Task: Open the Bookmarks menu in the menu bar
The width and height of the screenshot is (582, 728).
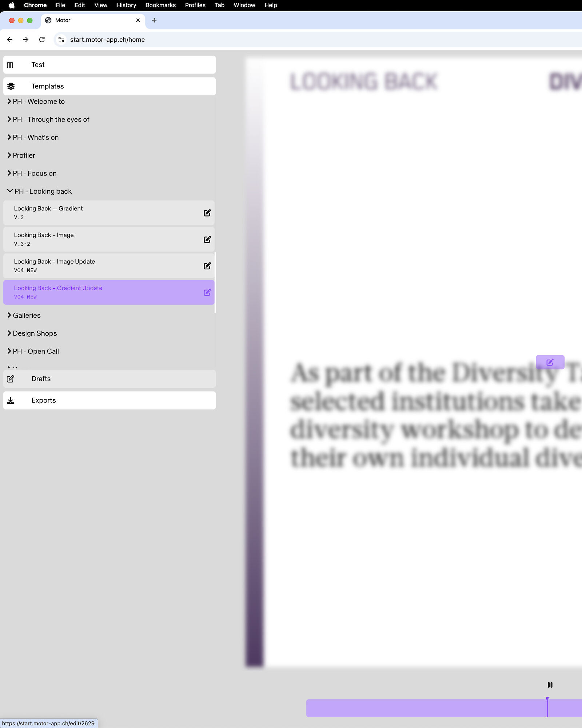Action: coord(160,5)
